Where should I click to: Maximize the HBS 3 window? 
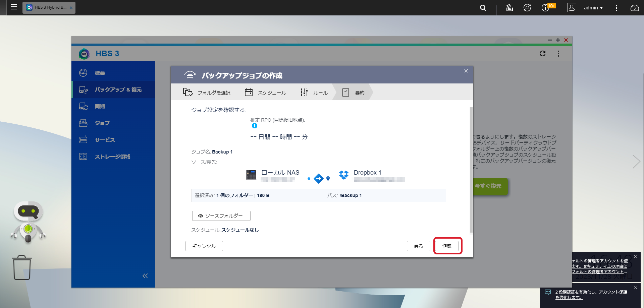(x=558, y=40)
